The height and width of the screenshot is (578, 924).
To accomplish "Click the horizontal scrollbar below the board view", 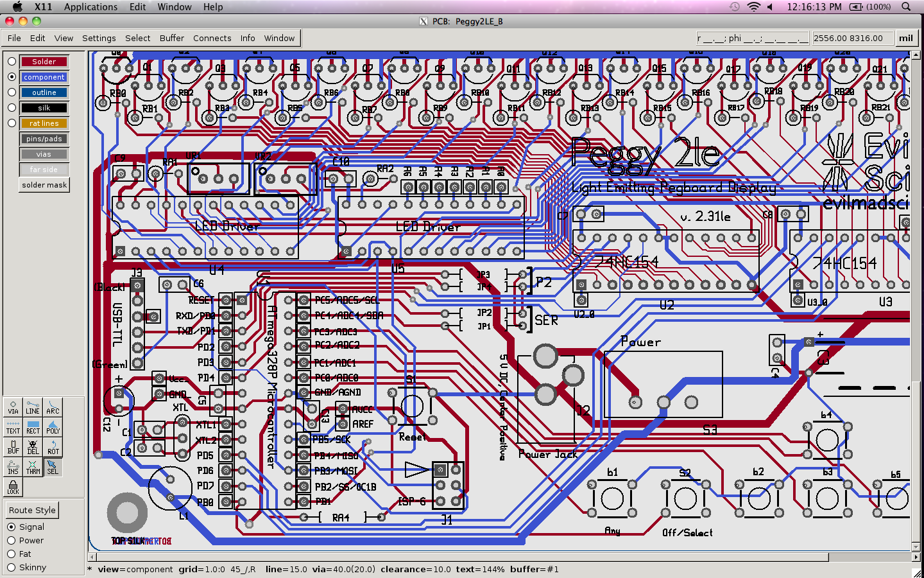I will click(x=449, y=556).
